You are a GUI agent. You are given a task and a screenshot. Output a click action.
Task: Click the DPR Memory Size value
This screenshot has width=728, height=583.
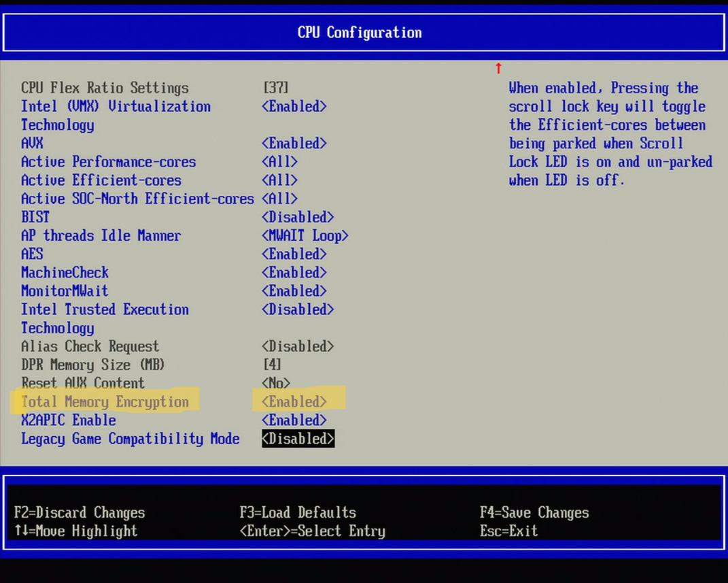pyautogui.click(x=271, y=365)
